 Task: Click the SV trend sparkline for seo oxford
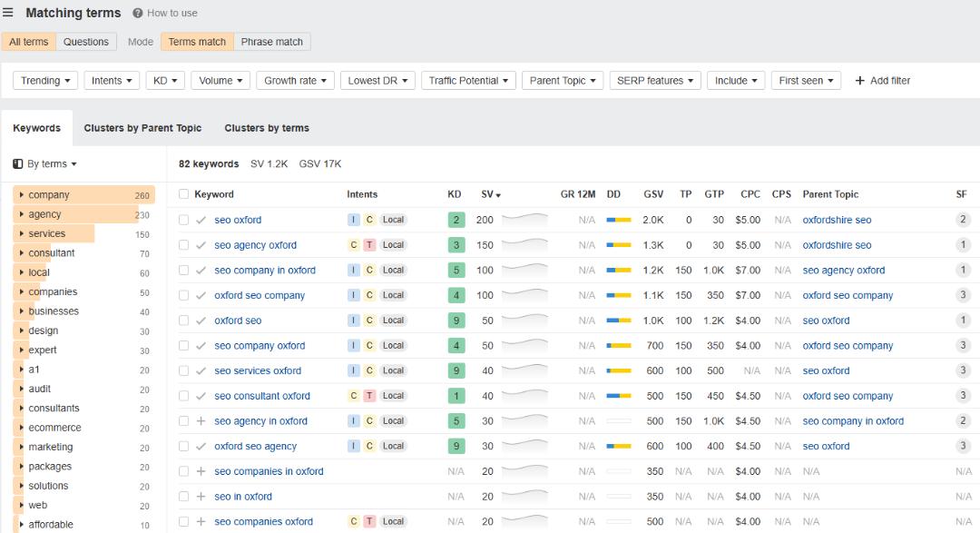[524, 219]
